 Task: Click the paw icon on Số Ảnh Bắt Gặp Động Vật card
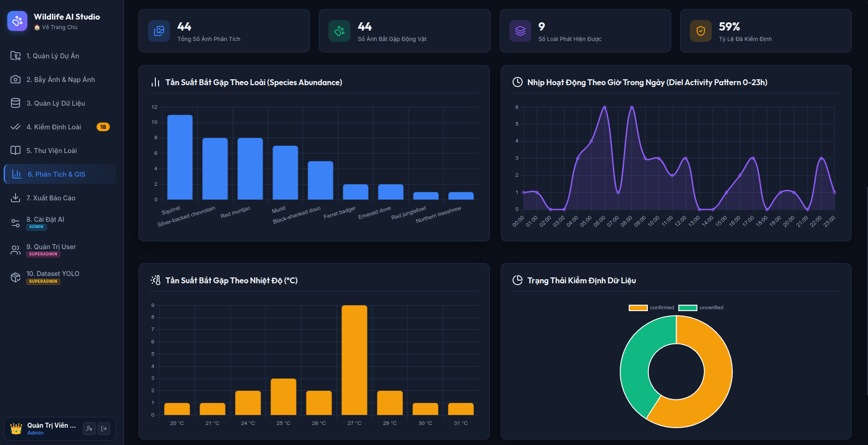339,31
